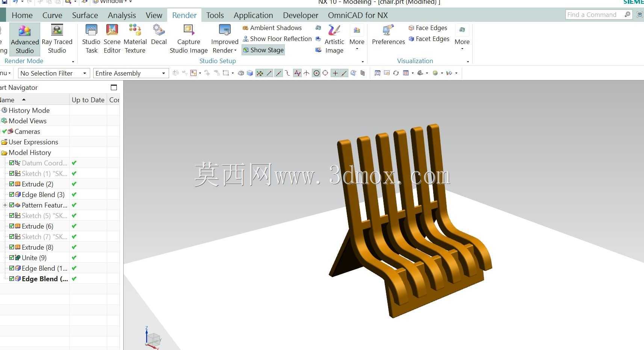Switch to the Home ribbon tab
The height and width of the screenshot is (350, 644).
[x=22, y=15]
